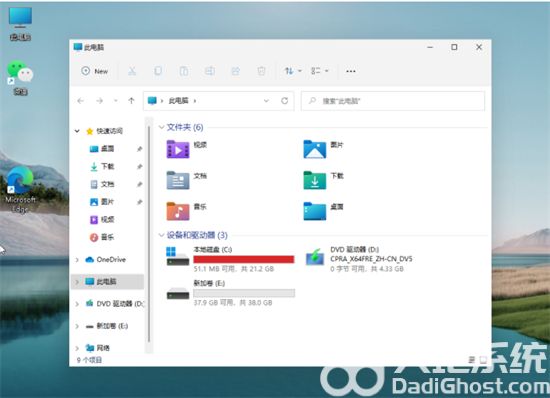Select the green 下载 folder in main pane
The image size is (550, 398).
[315, 180]
